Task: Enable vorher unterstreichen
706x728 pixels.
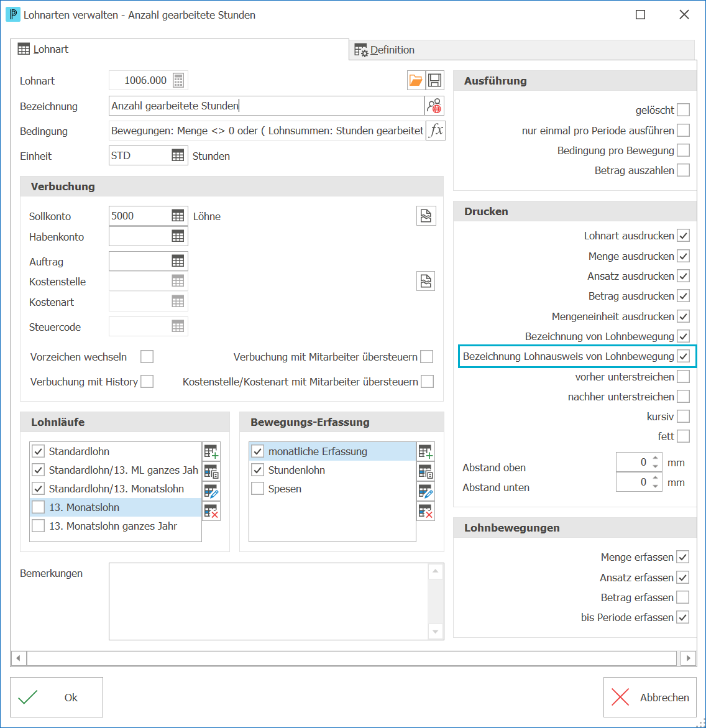Action: click(683, 377)
